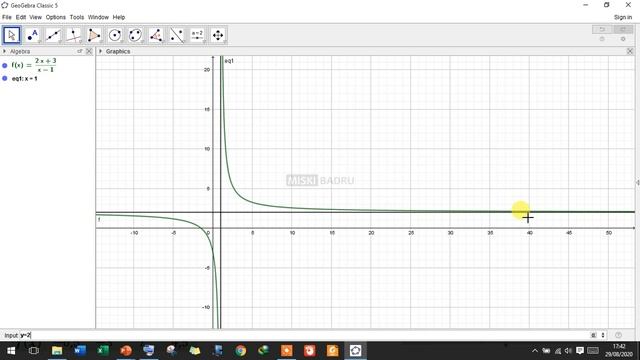Select the Point tool
The image size is (640, 360).
32,35
